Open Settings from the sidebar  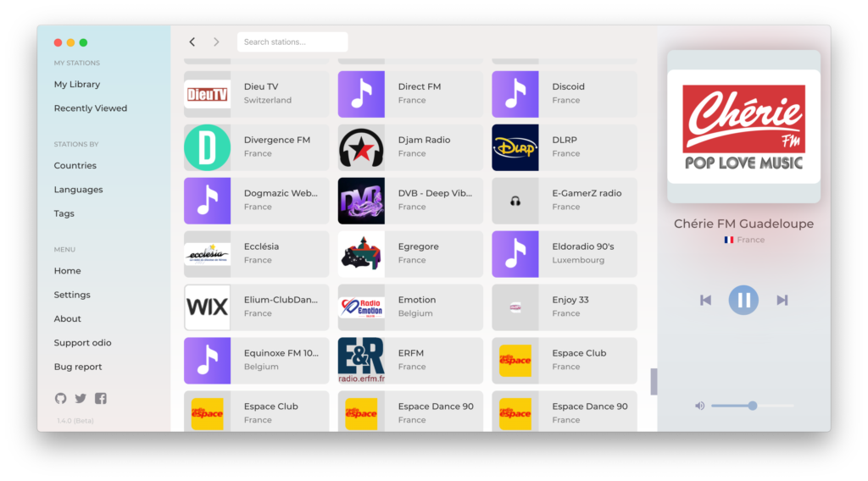72,295
